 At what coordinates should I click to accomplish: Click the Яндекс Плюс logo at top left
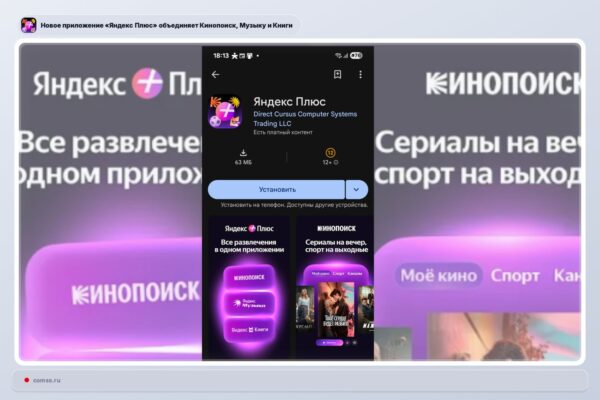coord(117,83)
